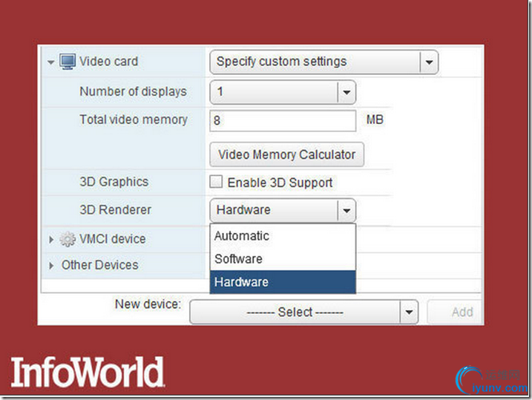The height and width of the screenshot is (400, 532).
Task: Click the Add device button
Action: [x=455, y=312]
